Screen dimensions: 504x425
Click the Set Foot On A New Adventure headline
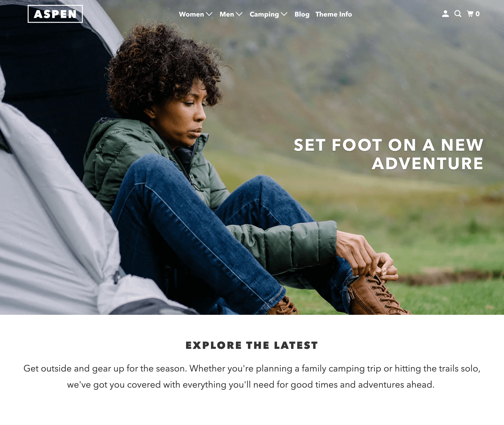(x=389, y=154)
